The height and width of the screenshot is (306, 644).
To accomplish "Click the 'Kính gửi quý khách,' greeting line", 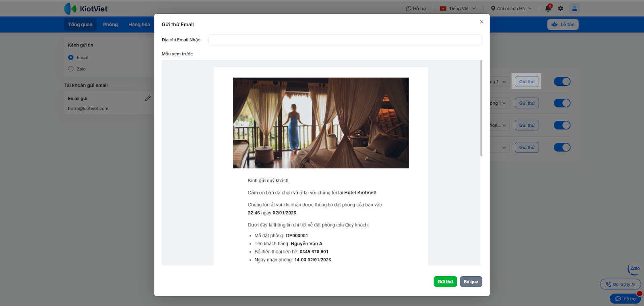I will coord(268,181).
